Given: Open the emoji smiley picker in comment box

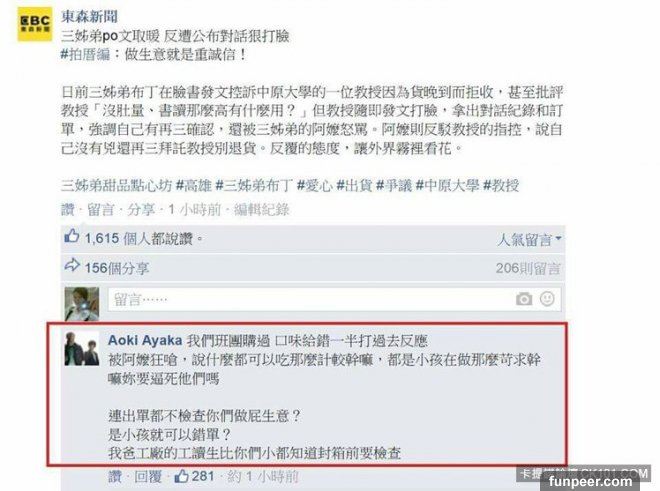Looking at the screenshot, I should pyautogui.click(x=547, y=299).
